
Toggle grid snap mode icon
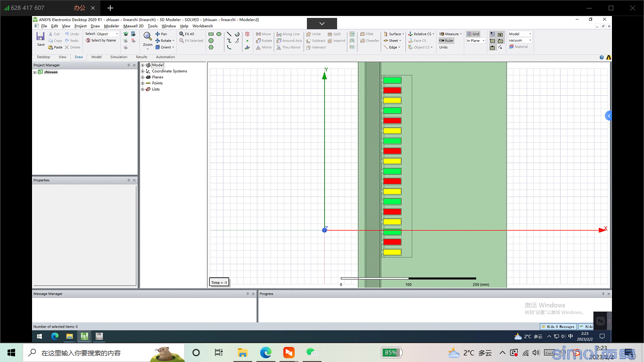pyautogui.click(x=493, y=34)
